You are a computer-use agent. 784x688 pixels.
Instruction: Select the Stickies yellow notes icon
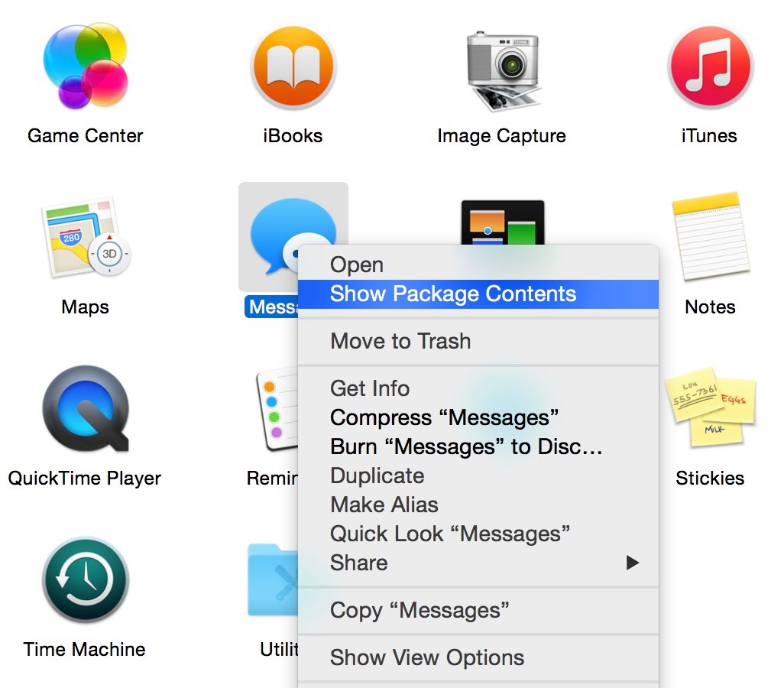coord(709,410)
